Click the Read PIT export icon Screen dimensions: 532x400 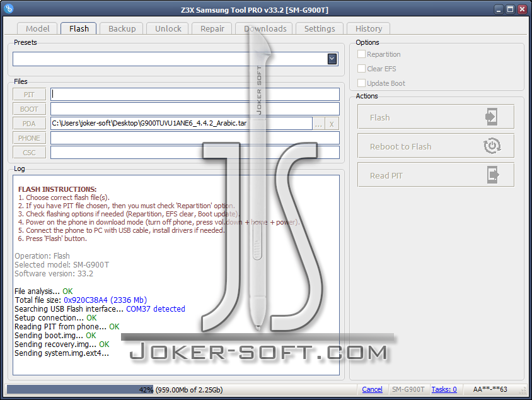tap(493, 175)
